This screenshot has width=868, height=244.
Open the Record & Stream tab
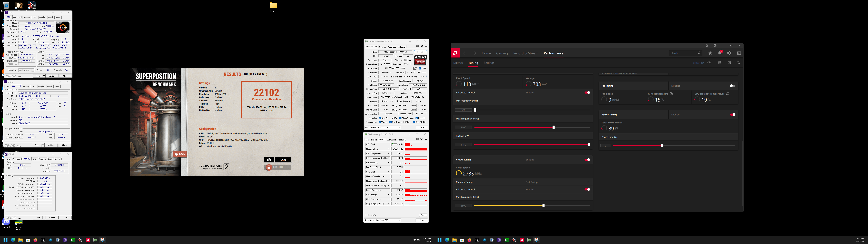tap(526, 53)
